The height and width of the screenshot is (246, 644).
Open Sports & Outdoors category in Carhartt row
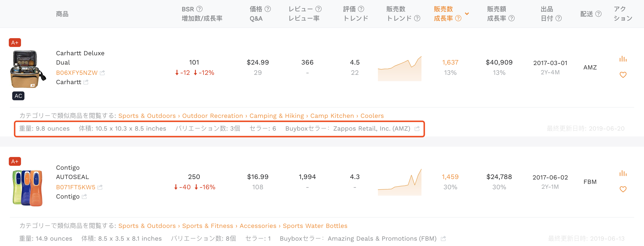pyautogui.click(x=147, y=116)
